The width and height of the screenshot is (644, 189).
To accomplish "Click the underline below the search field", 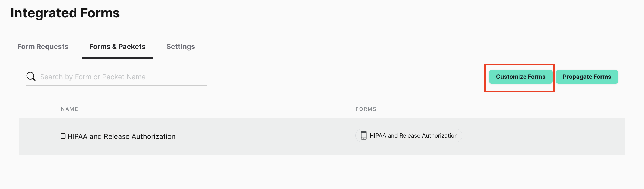I will coord(116,85).
